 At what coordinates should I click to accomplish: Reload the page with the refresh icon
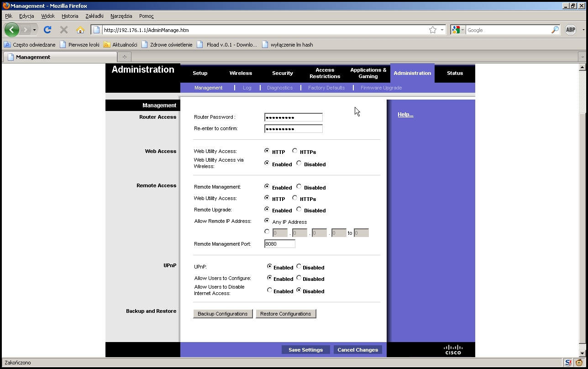click(47, 30)
